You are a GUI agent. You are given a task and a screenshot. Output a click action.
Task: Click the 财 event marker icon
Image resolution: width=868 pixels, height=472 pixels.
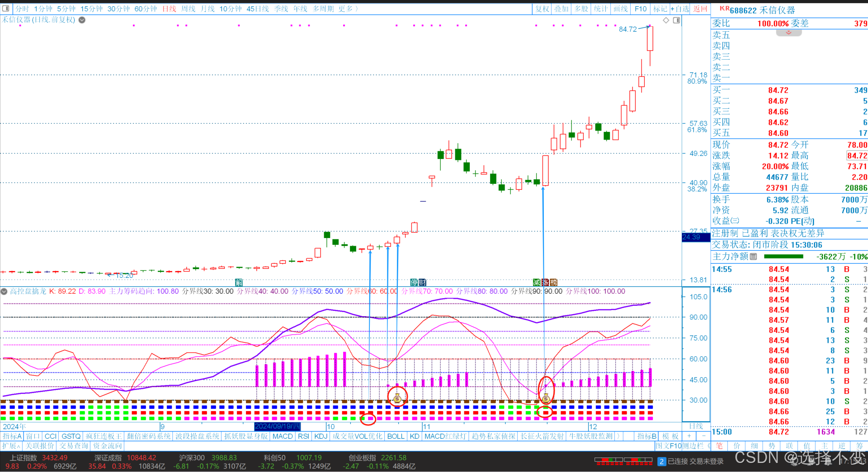point(422,282)
